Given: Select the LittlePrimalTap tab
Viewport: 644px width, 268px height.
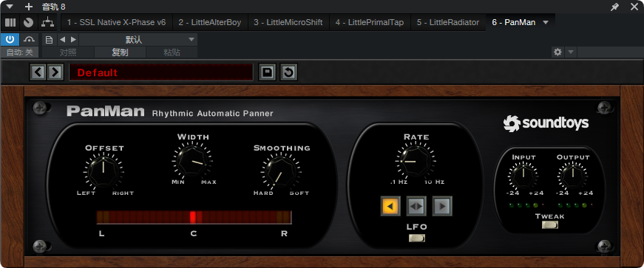Looking at the screenshot, I should click(369, 22).
